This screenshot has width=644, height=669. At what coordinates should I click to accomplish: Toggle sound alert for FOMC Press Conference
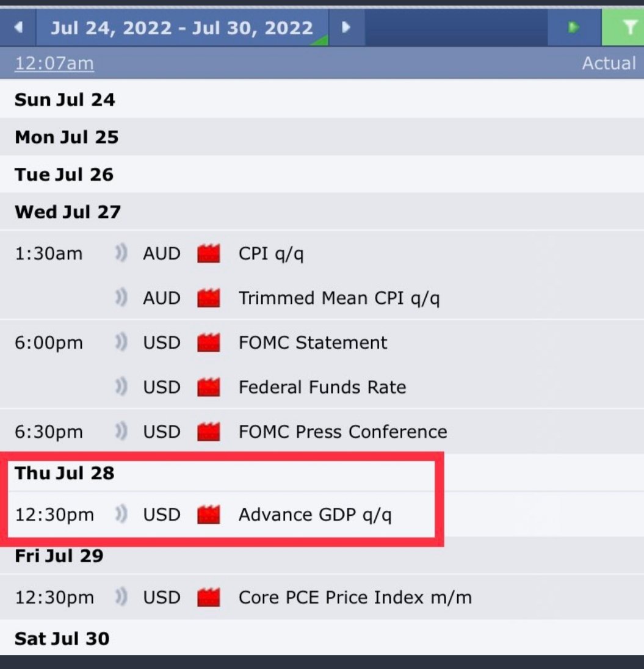point(121,432)
